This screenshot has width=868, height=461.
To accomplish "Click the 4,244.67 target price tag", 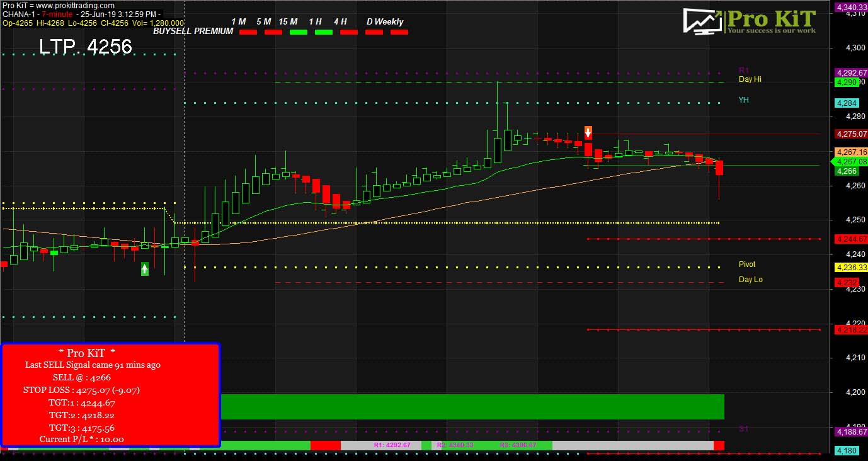I will 850,239.
